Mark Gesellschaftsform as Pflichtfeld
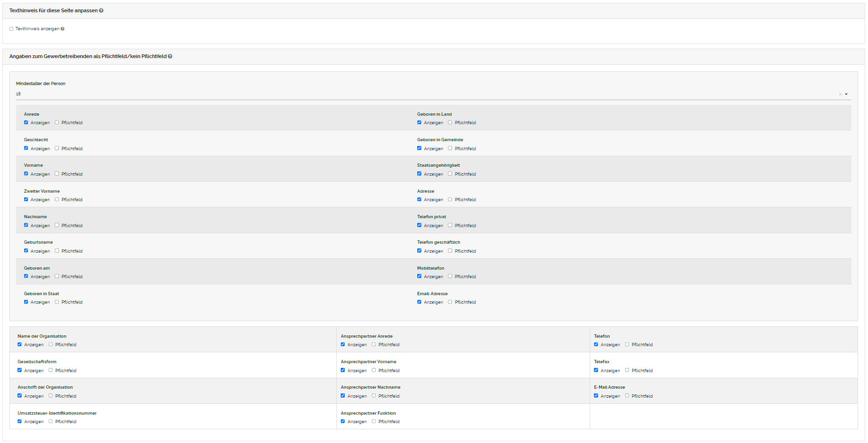The image size is (868, 443). click(51, 370)
